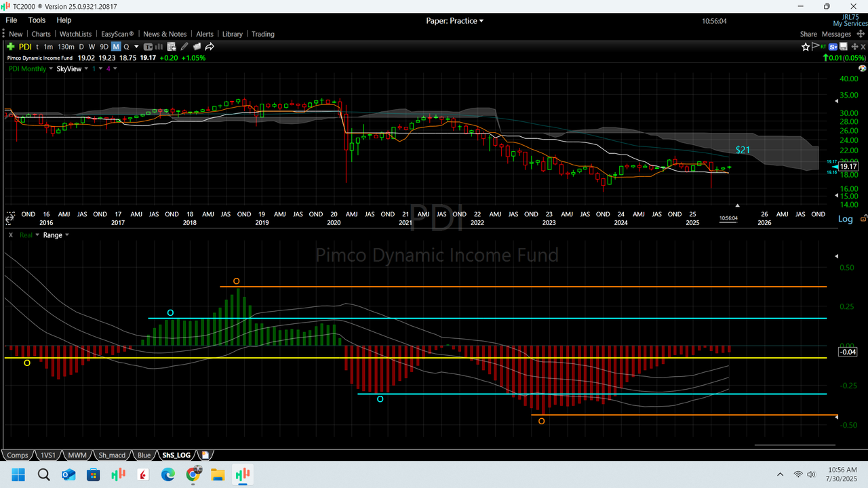Viewport: 868px width, 488px height.
Task: Open the Tools menu
Action: tap(37, 20)
